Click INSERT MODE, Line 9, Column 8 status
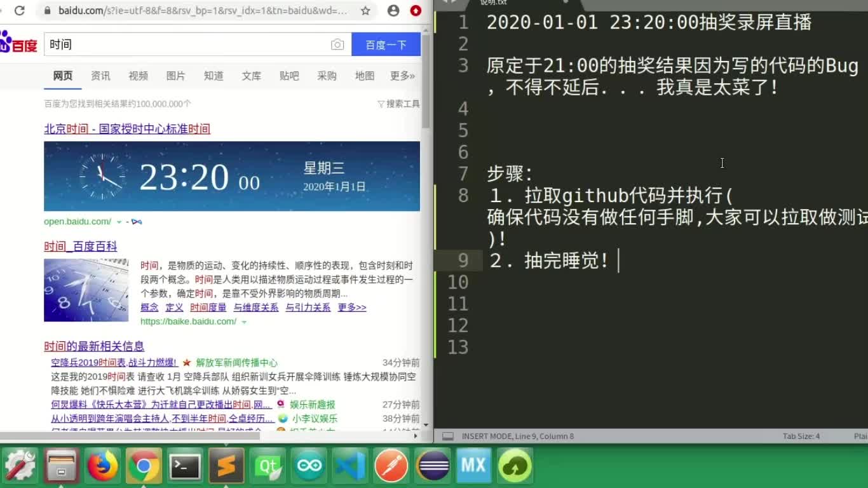This screenshot has height=488, width=868. coord(518,437)
